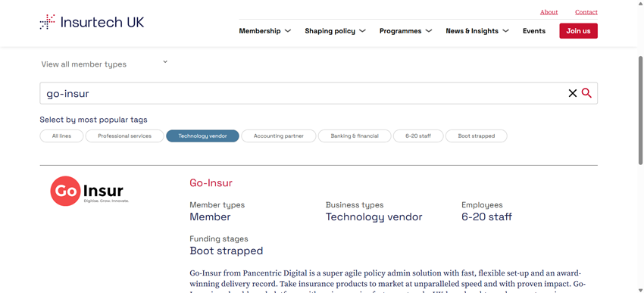Open the Shaping policy dropdown
The height and width of the screenshot is (293, 644).
click(x=335, y=31)
